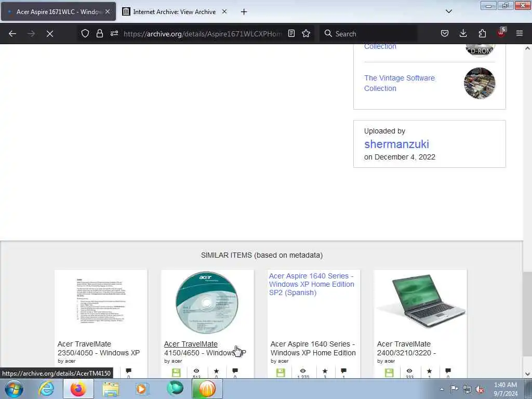Click software floppy icon under Aspire 1640 Series
This screenshot has height=399, width=532.
[x=281, y=373]
